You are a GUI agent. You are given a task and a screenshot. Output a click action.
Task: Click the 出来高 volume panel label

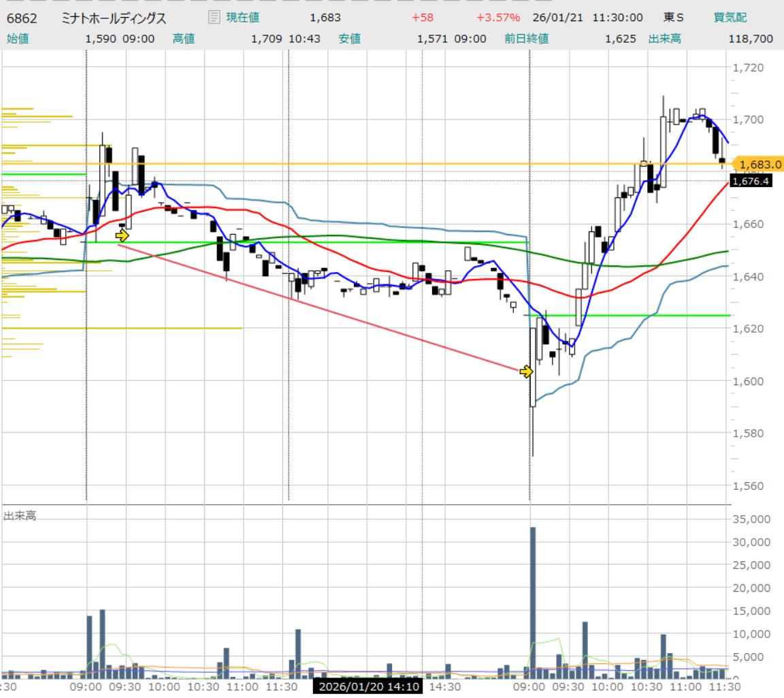click(x=20, y=516)
